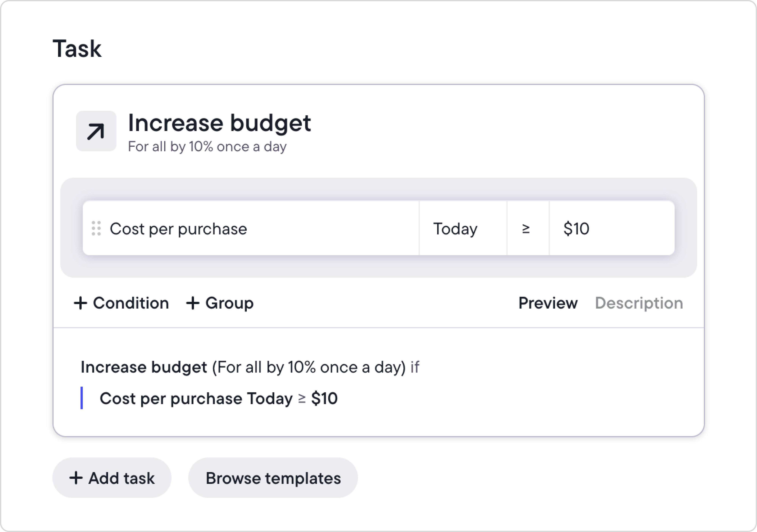Click the plus icon on Add task
Viewport: 757px width, 532px height.
point(76,478)
